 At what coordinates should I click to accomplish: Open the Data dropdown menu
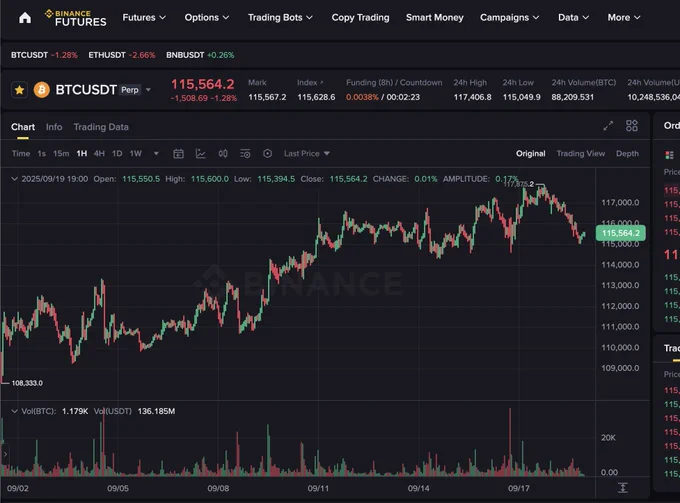(573, 17)
